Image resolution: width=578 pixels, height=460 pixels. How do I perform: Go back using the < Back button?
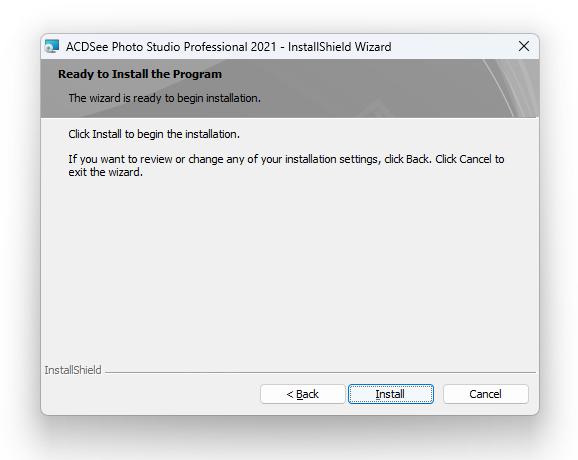303,394
